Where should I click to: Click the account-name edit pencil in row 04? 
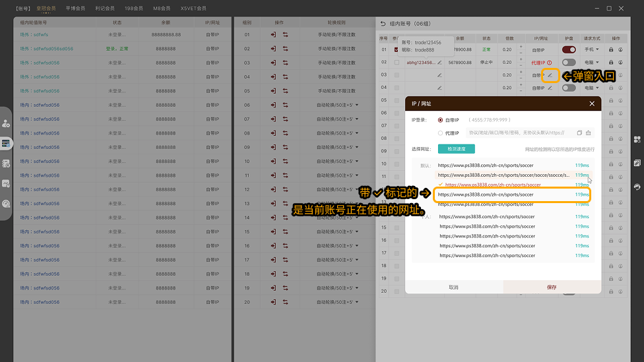(439, 88)
